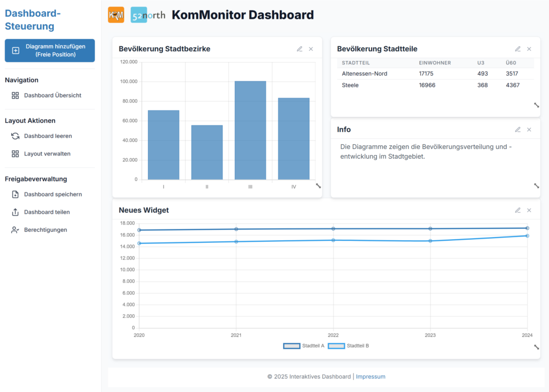Screen dimensions: 549x392
Task: Toggle Stadtteil B legend swatch
Action: [337, 346]
